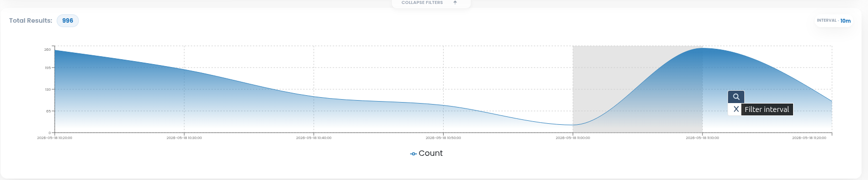Click the 260 y-axis label

47,50
